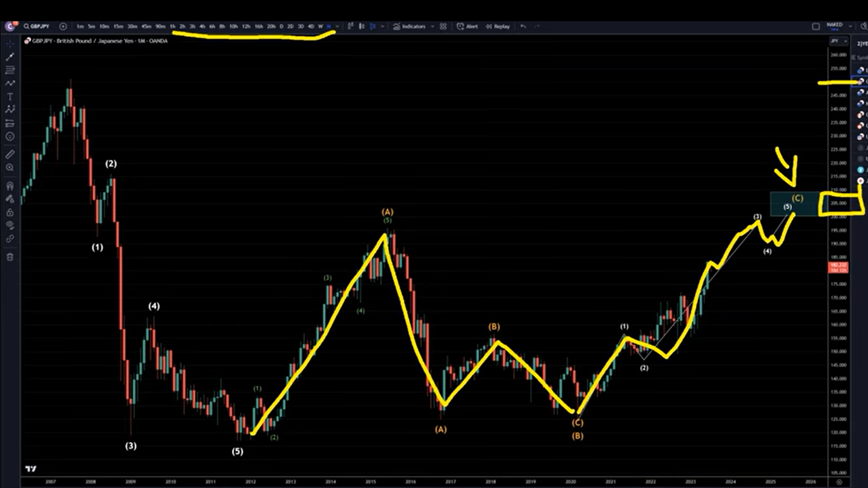
Task: Select the Text annotation tool
Action: [10, 97]
